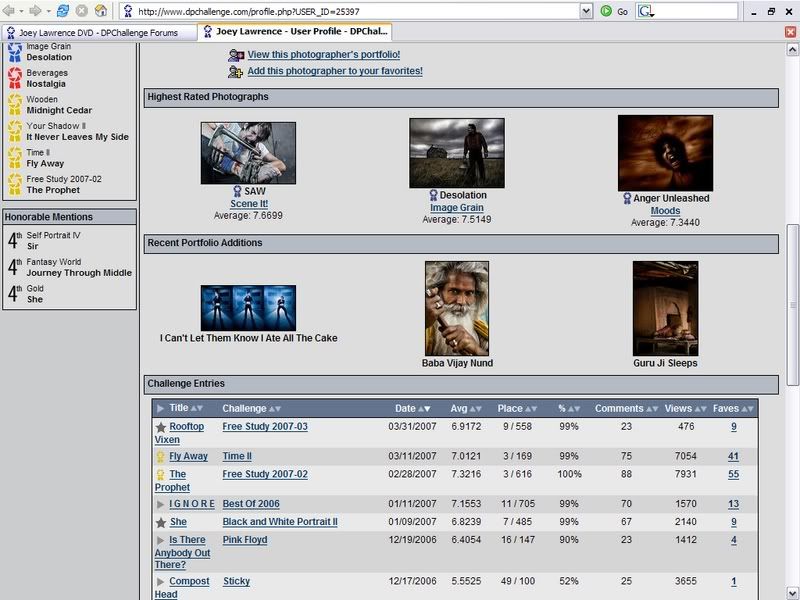The width and height of the screenshot is (800, 600).
Task: Click the yellow ribbon beside Free Study 2007-02 sidebar
Action: pyautogui.click(x=14, y=184)
